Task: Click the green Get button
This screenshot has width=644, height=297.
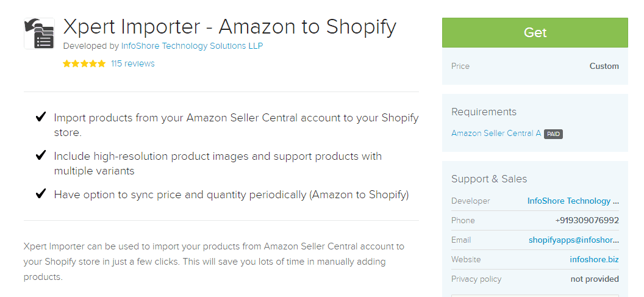Action: tap(535, 32)
